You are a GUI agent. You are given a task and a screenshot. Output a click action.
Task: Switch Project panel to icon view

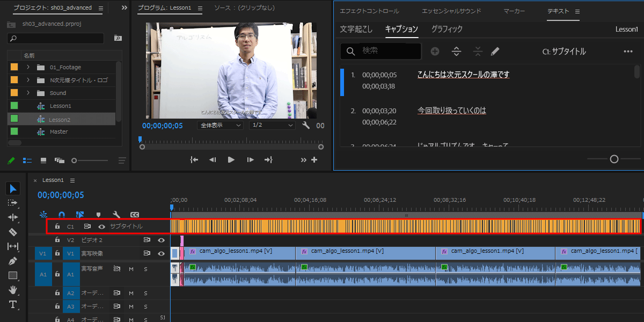click(43, 160)
